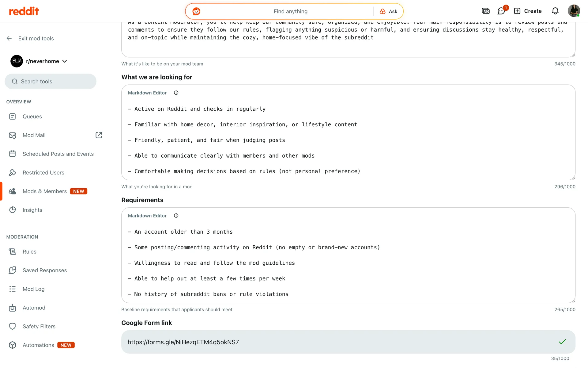Click the Ask button in search
588x368 pixels.
click(388, 11)
